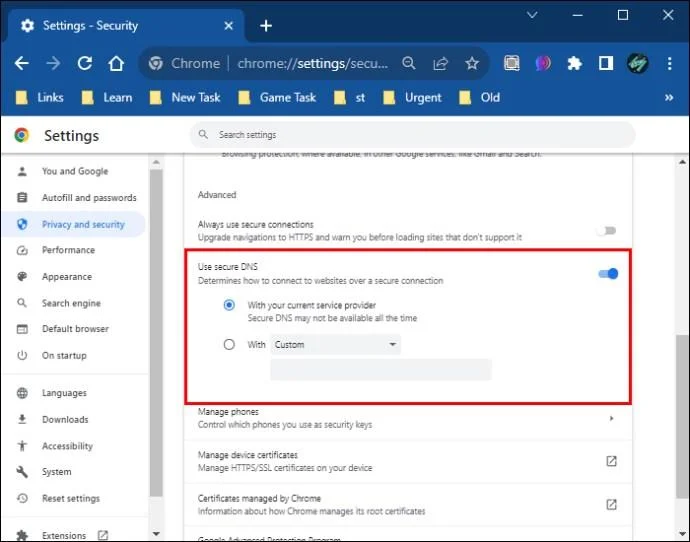This screenshot has height=542, width=690.
Task: Share this page using the share icon
Action: tap(440, 63)
